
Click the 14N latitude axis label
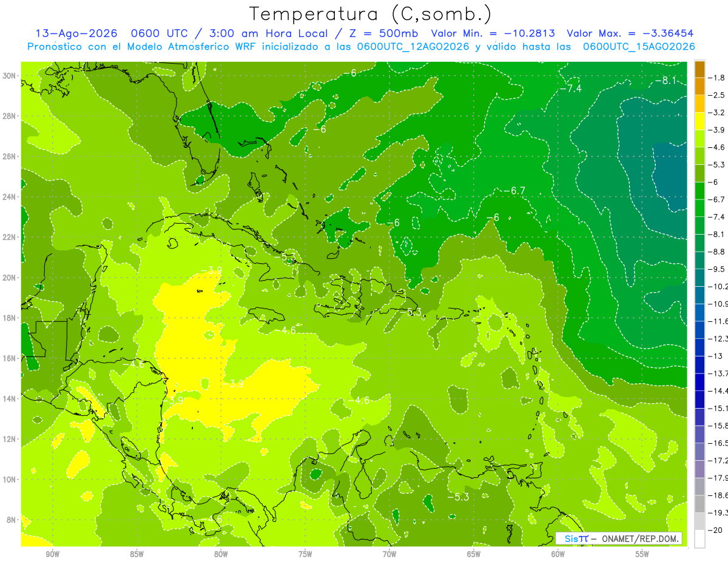[10, 398]
